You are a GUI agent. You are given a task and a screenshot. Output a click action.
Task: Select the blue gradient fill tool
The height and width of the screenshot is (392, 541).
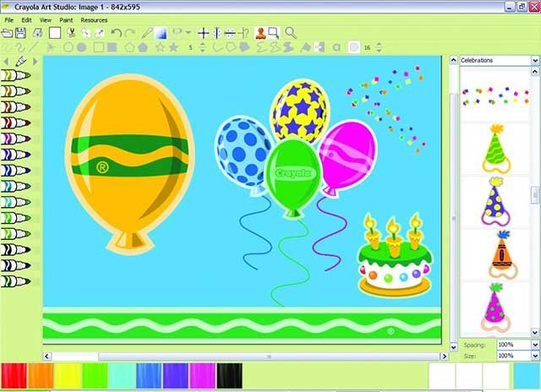coord(161,33)
